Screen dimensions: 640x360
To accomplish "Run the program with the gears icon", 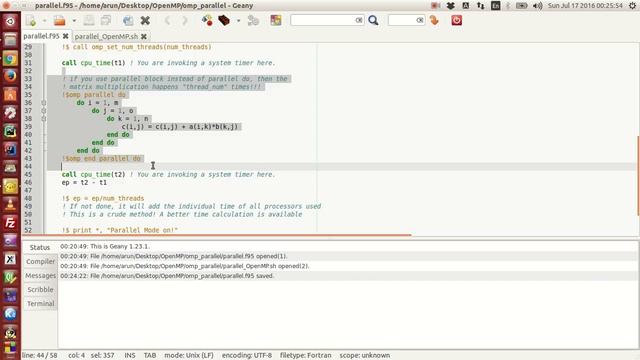I will 253,20.
